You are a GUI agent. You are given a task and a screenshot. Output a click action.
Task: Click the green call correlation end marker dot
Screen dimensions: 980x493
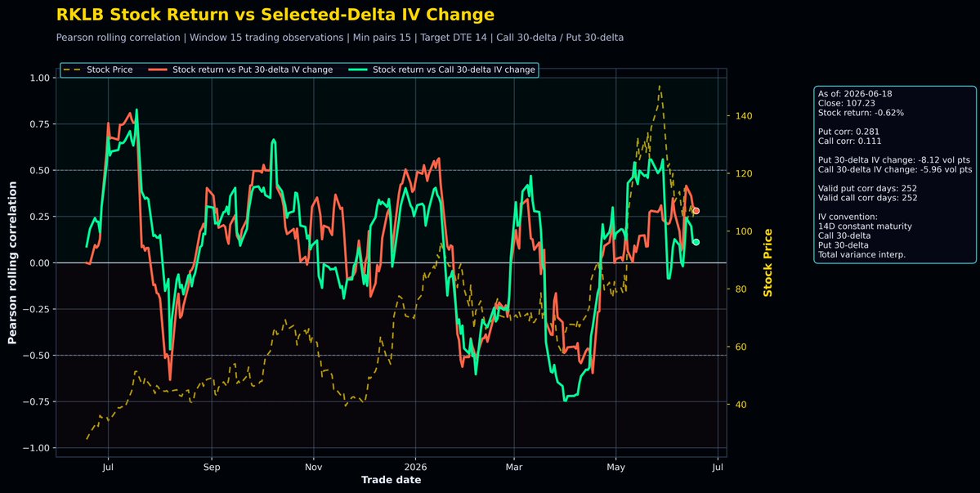tap(696, 242)
